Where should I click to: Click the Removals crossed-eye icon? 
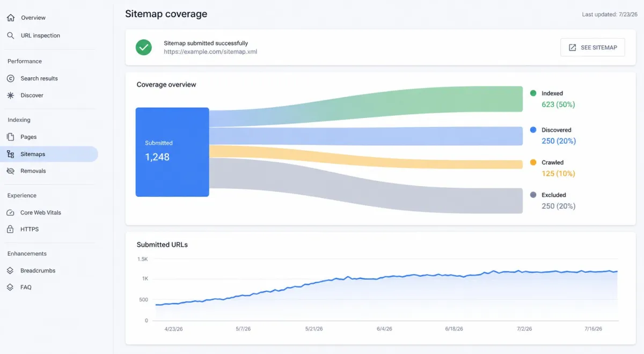coord(10,171)
